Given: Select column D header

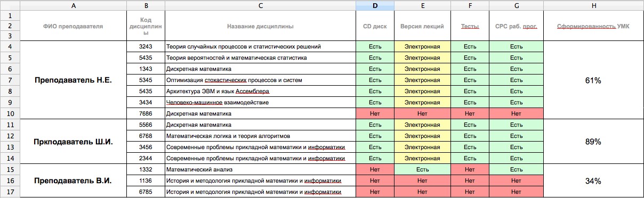Looking at the screenshot, I should click(375, 5).
